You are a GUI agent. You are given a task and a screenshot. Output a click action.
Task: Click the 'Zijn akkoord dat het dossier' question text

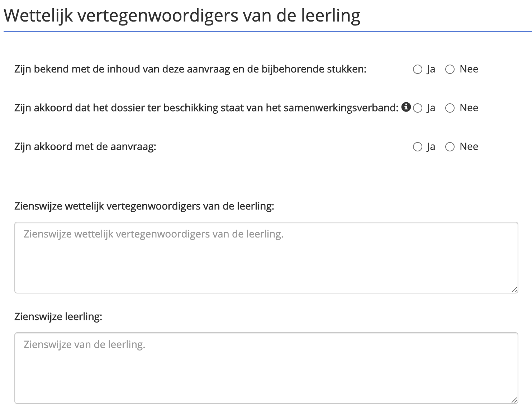coord(206,108)
